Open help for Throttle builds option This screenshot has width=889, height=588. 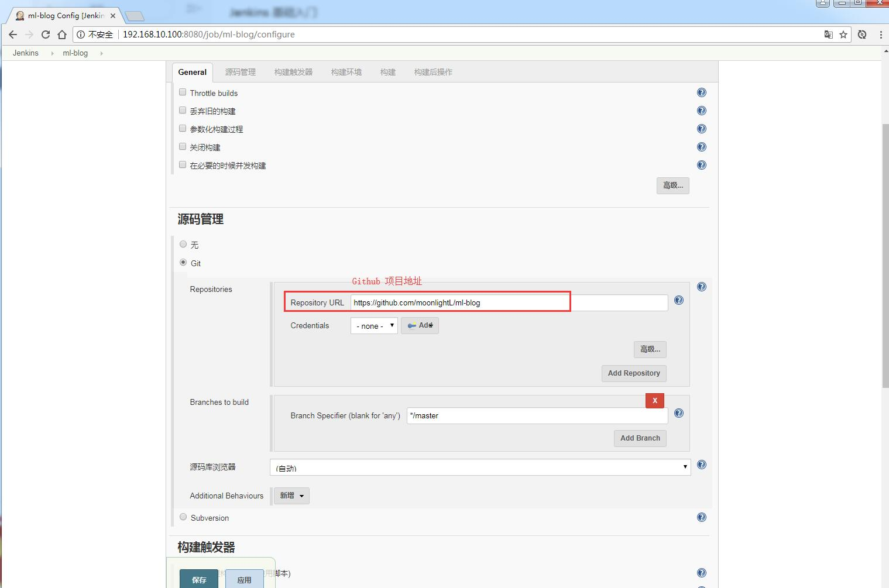[x=702, y=92]
